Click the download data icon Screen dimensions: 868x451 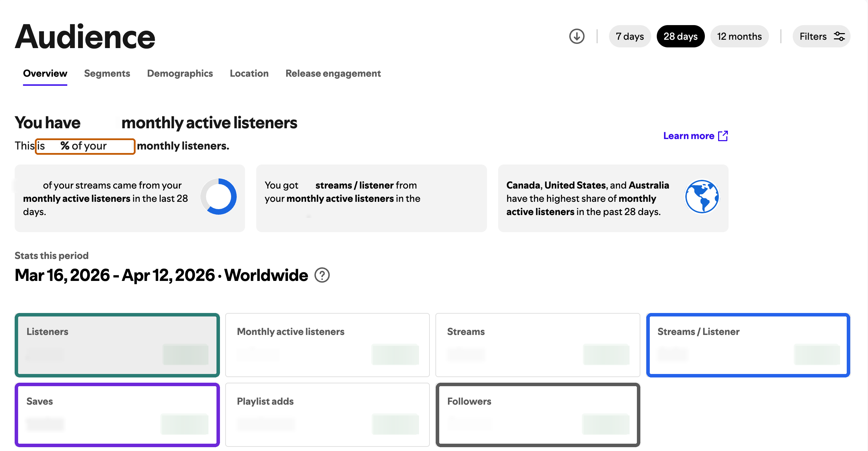pyautogui.click(x=577, y=36)
